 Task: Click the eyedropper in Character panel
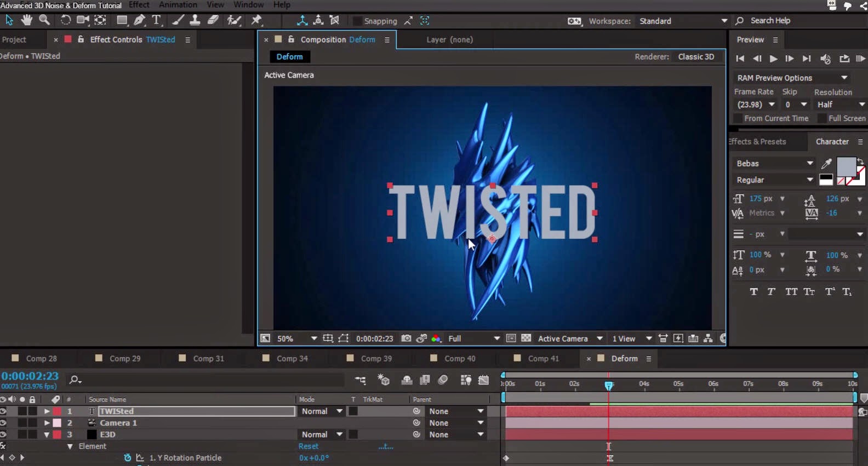826,163
